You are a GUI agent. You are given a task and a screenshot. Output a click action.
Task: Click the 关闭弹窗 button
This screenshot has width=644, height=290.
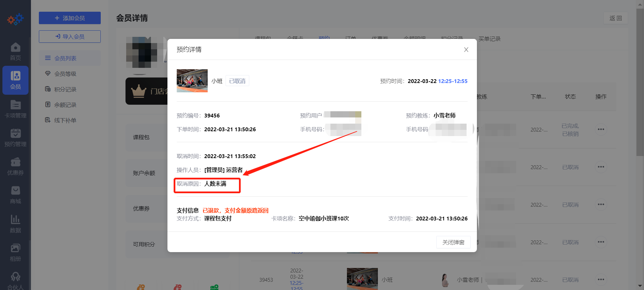[453, 242]
